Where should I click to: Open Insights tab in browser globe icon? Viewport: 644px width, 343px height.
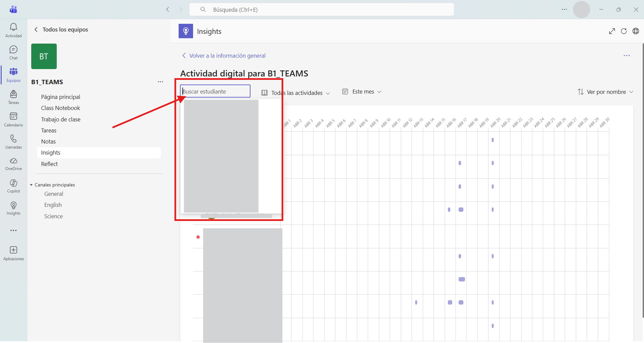636,31
